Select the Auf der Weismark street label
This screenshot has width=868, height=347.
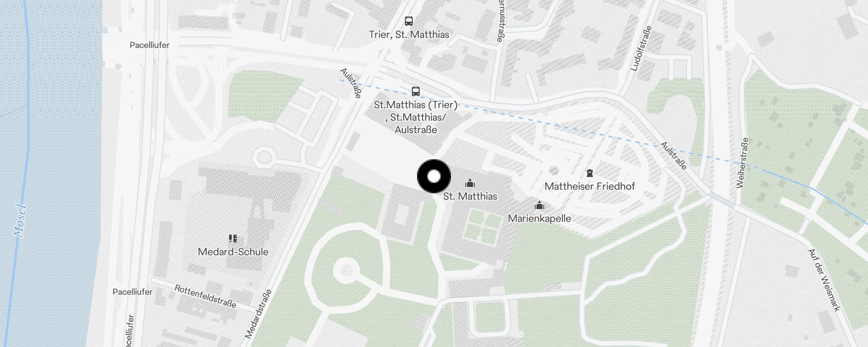coord(824,280)
